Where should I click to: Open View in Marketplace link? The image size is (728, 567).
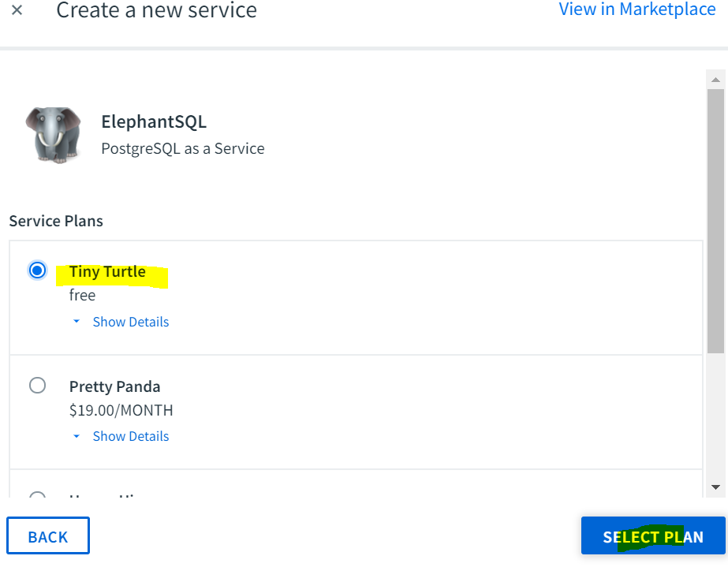[x=637, y=9]
